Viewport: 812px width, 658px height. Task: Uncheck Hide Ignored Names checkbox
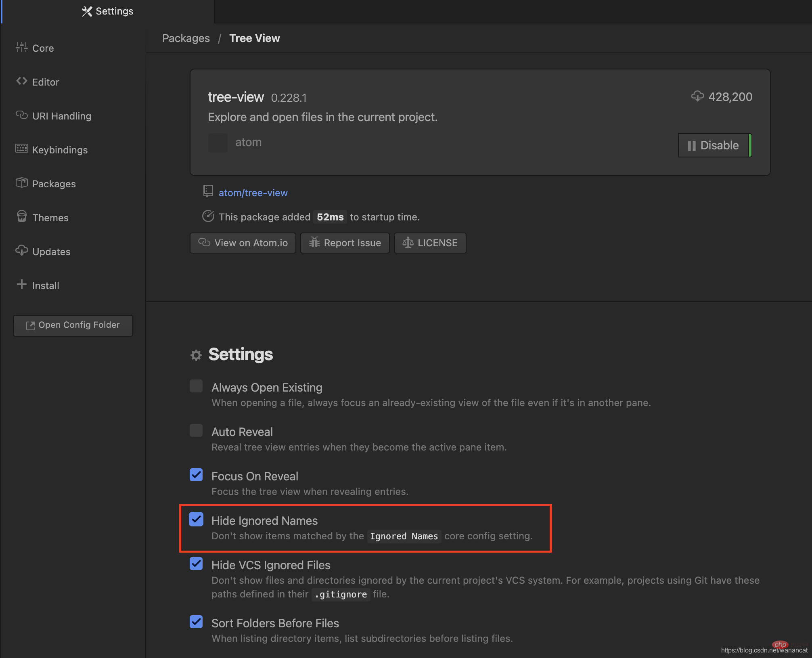point(196,519)
